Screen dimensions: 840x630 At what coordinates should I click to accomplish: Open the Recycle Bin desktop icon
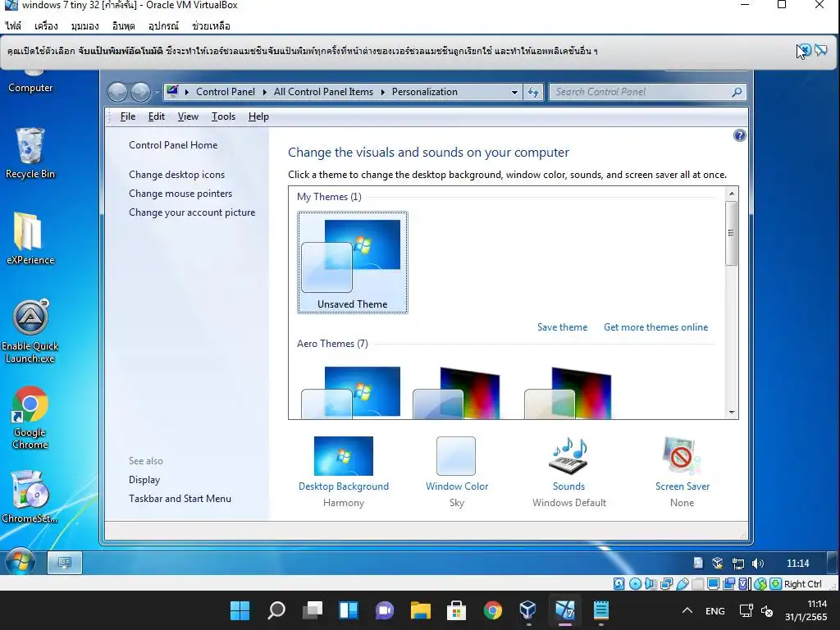[x=30, y=152]
